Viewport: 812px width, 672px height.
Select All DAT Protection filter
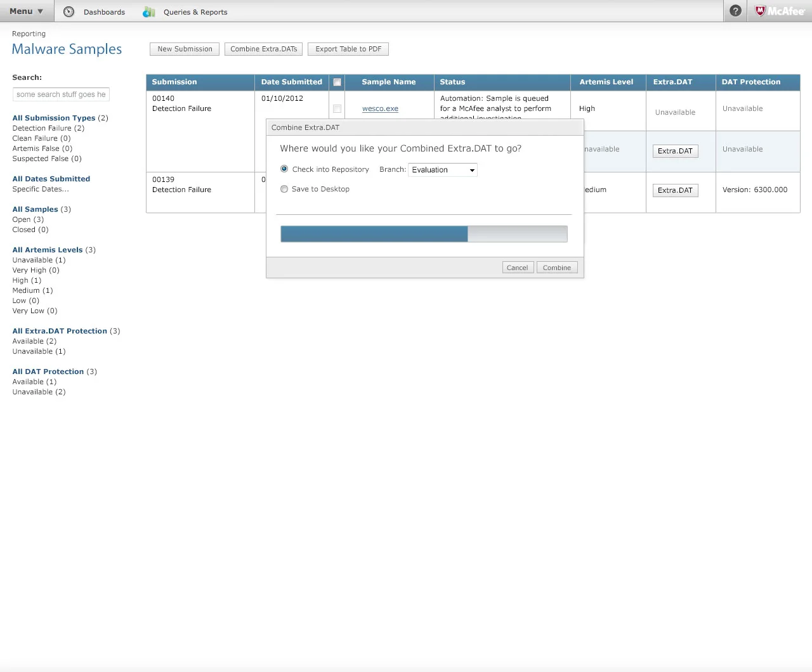[x=48, y=372]
